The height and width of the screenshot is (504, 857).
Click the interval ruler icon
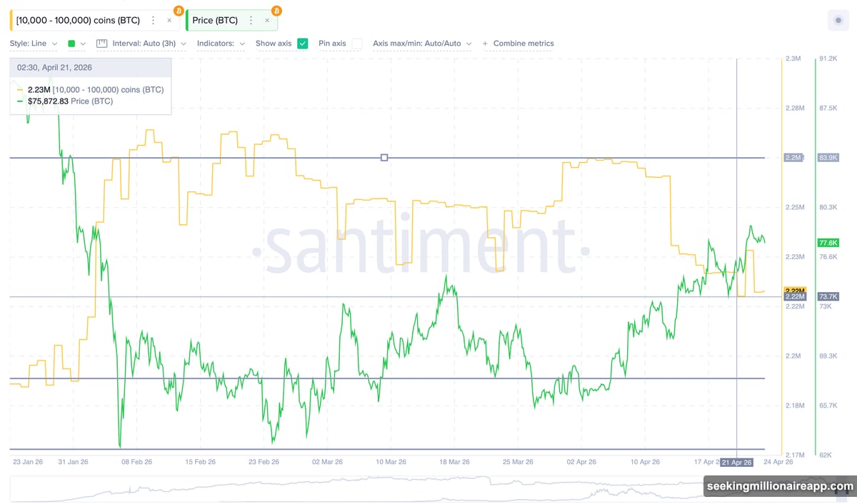point(101,44)
